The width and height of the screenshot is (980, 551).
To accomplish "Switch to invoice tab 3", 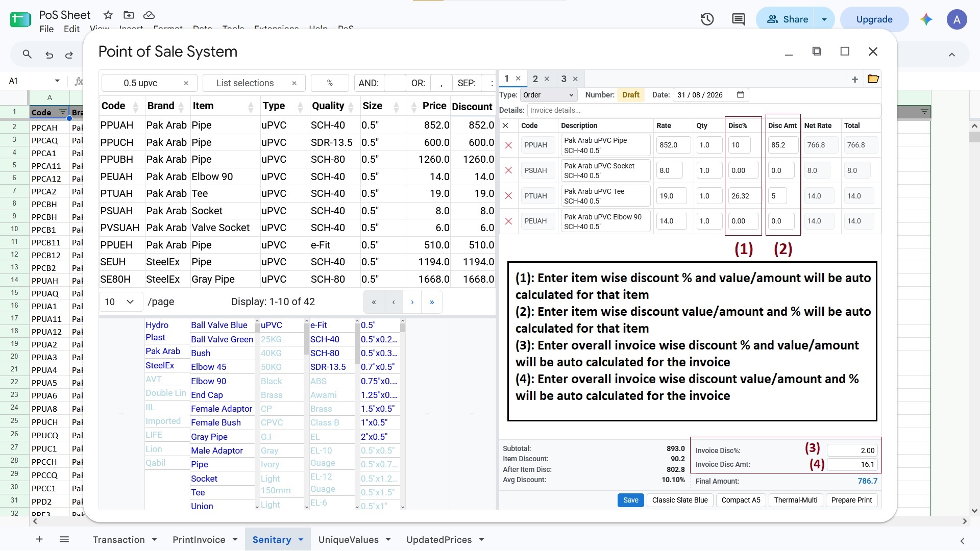I will click(563, 79).
